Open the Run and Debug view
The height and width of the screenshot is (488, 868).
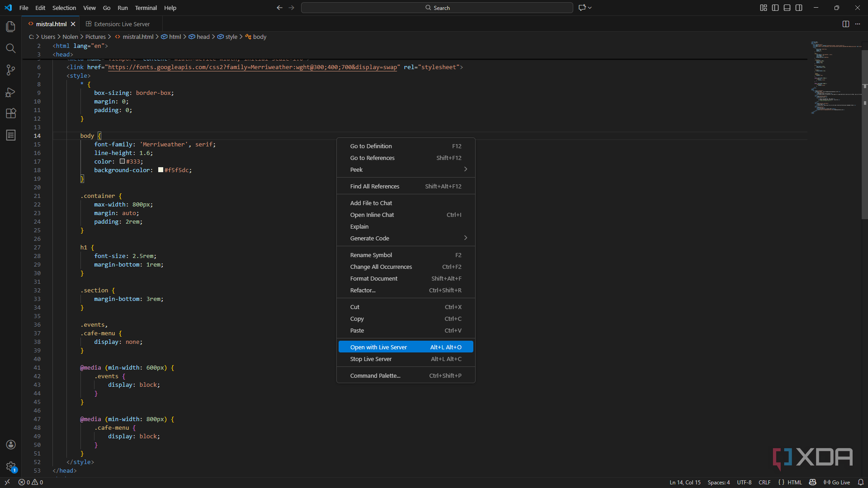[x=11, y=92]
